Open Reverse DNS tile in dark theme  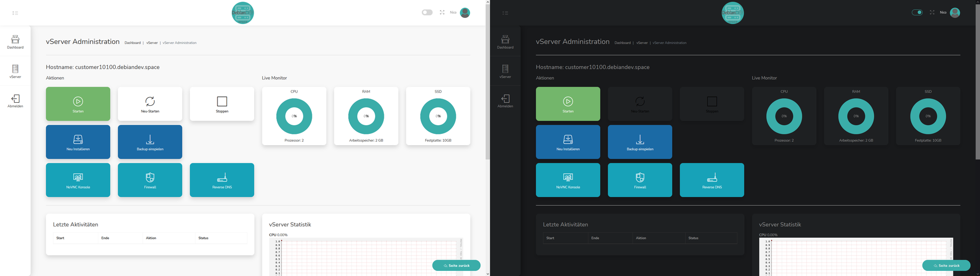[x=712, y=180]
